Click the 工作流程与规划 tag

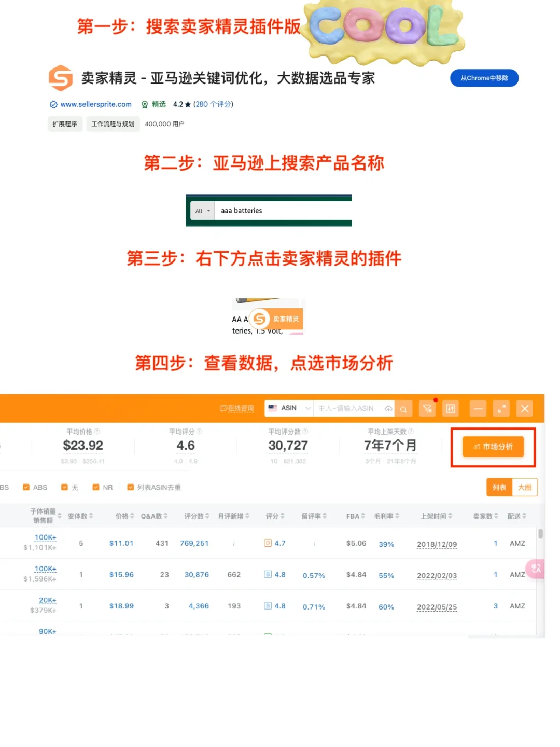(113, 124)
